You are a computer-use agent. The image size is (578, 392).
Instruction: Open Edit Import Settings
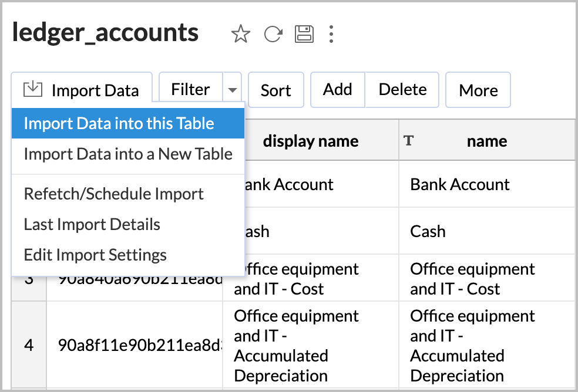[x=95, y=255]
